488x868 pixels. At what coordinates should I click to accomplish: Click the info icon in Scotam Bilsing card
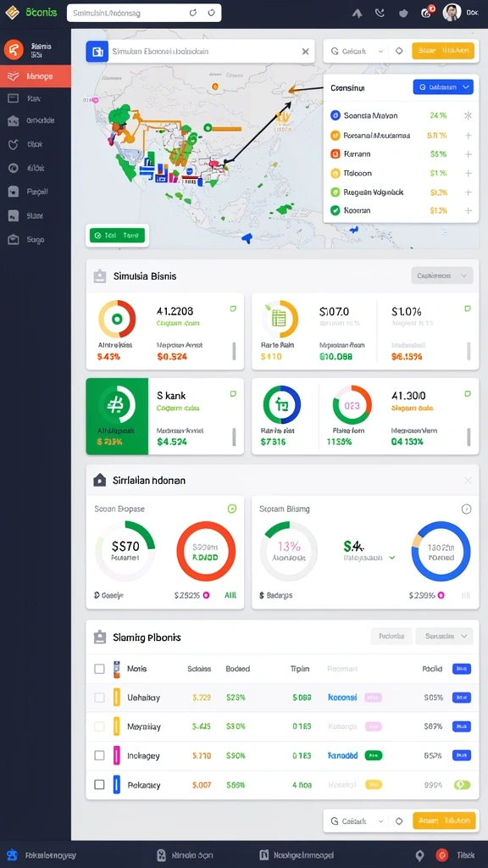467,509
